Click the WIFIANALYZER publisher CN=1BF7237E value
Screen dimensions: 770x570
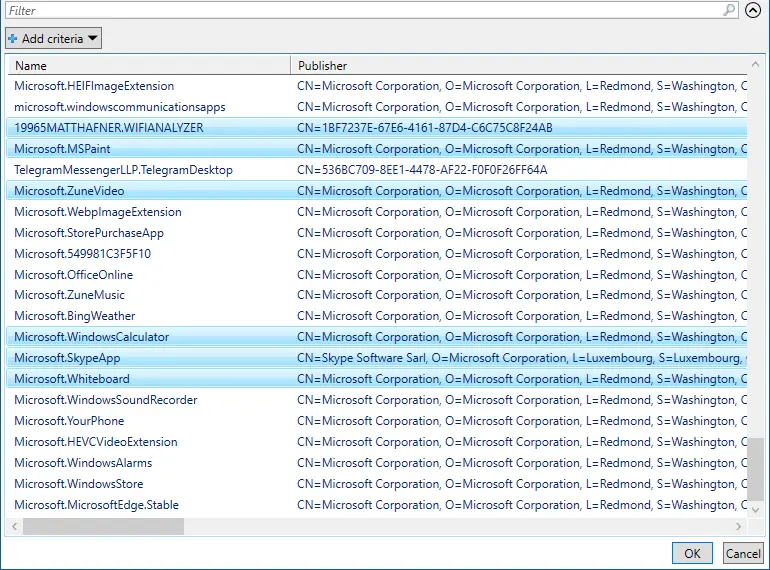point(425,128)
